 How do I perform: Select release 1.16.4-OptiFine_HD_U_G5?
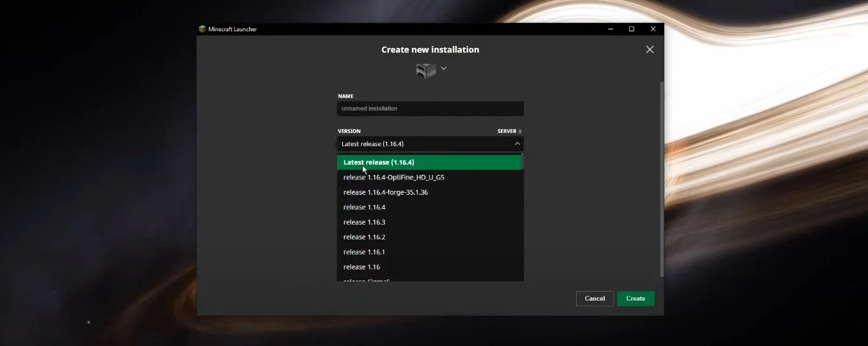(429, 177)
